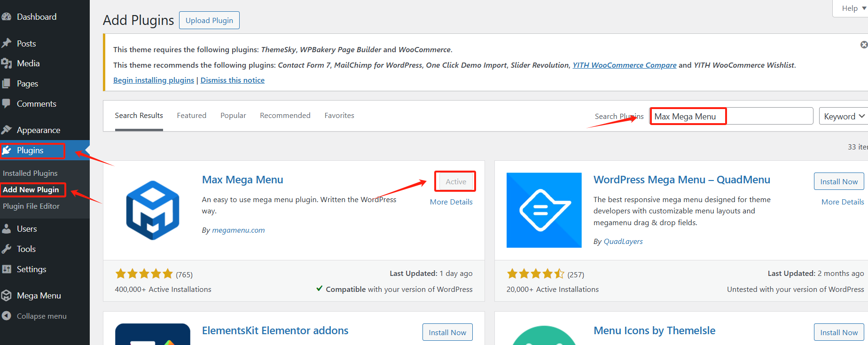Install WordPress Mega Menu – QuadMenu now
The height and width of the screenshot is (345, 868).
839,181
